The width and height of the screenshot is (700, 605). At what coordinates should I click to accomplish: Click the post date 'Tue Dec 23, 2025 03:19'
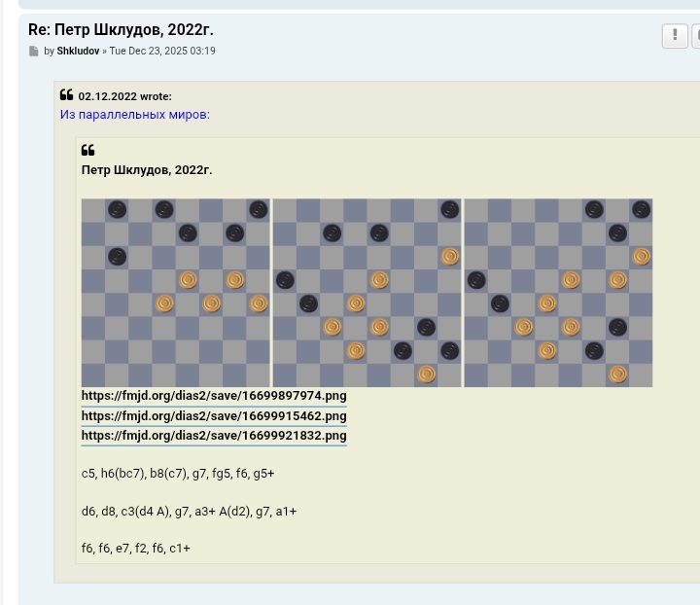point(162,52)
